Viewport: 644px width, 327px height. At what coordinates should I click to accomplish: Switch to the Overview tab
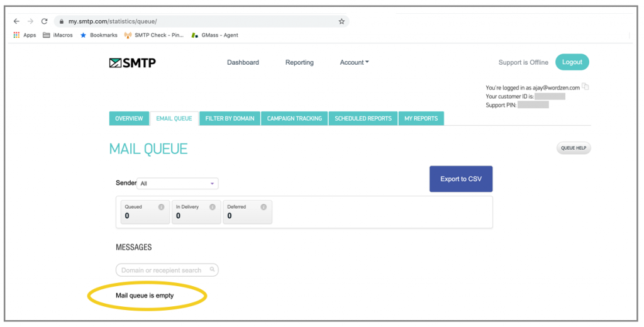[129, 118]
